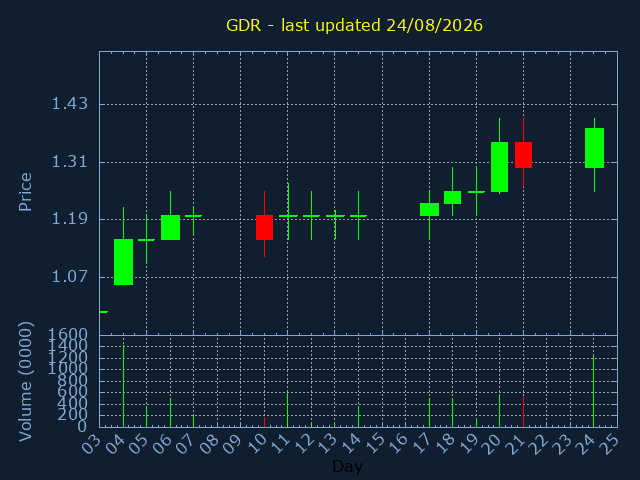
Task: Click the red volume bar on day 21
Action: [523, 412]
